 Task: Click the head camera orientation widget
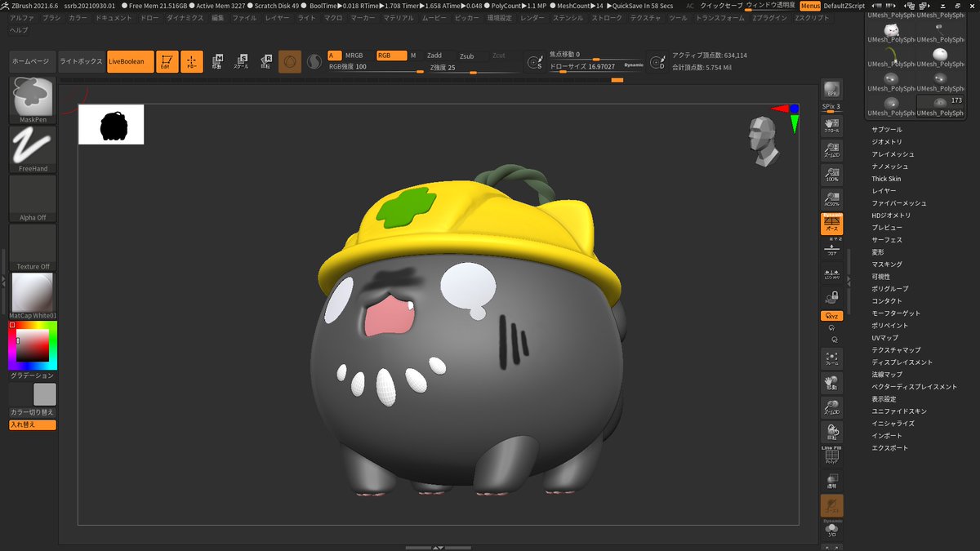[x=763, y=141]
